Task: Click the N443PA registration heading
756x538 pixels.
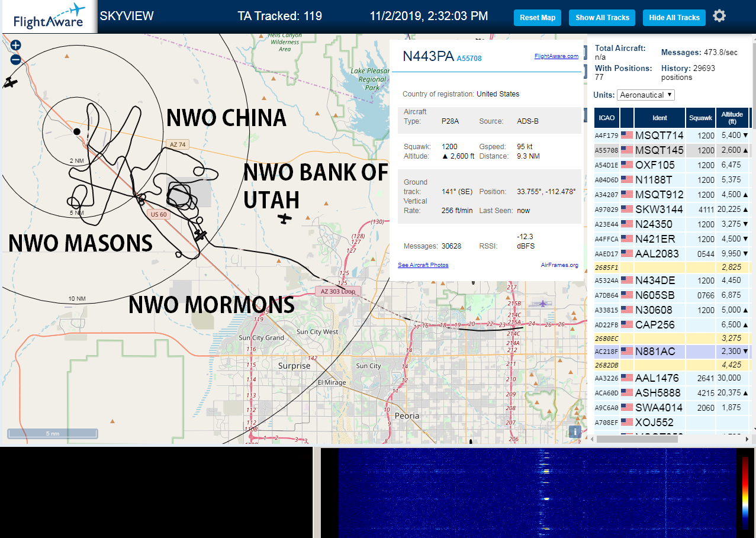Action: pyautogui.click(x=428, y=56)
